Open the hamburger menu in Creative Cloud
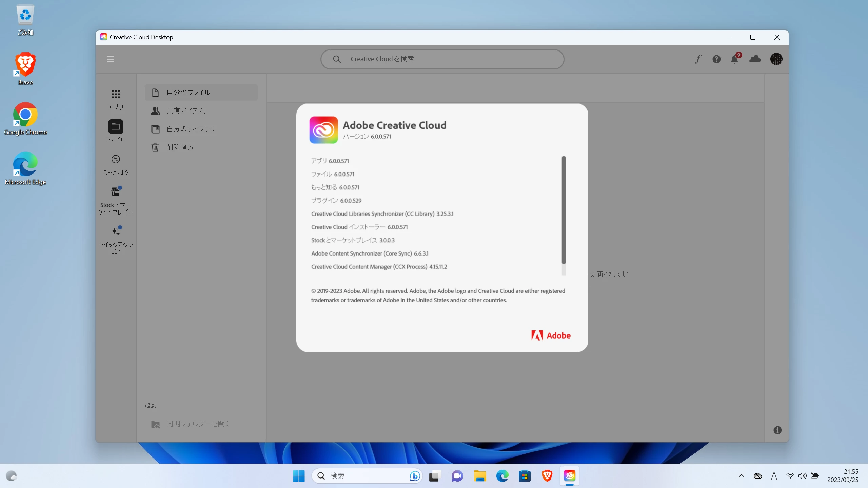Image resolution: width=868 pixels, height=488 pixels. click(110, 59)
